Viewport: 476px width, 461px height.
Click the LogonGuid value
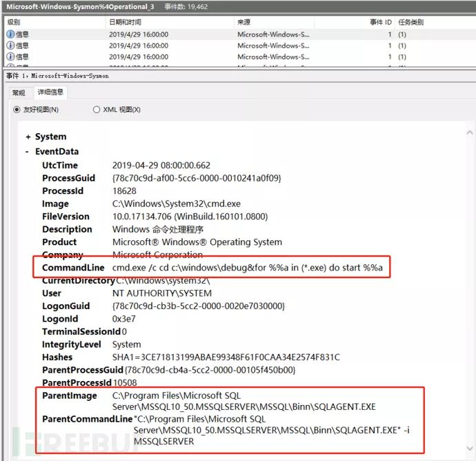[199, 306]
